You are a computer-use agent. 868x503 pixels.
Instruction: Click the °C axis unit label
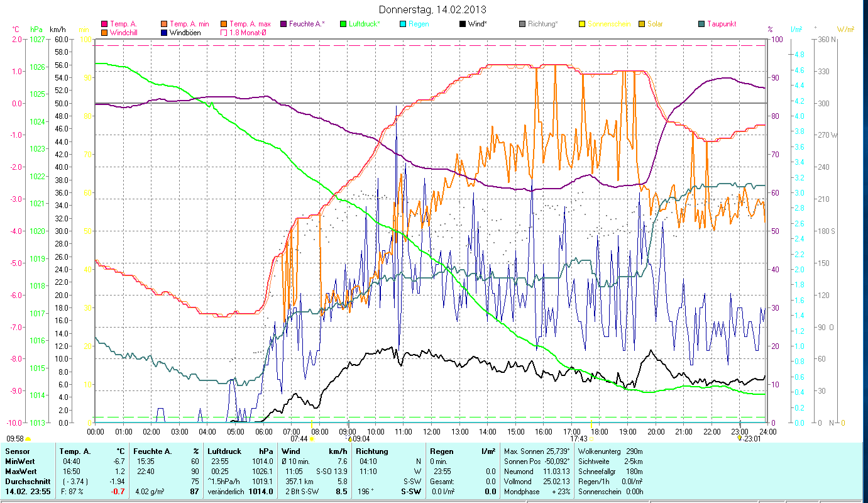coord(16,30)
